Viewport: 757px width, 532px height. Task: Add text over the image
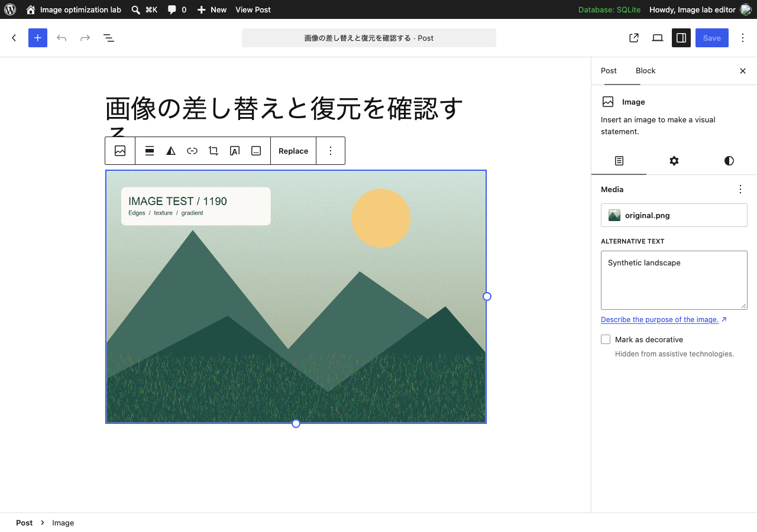(x=235, y=151)
